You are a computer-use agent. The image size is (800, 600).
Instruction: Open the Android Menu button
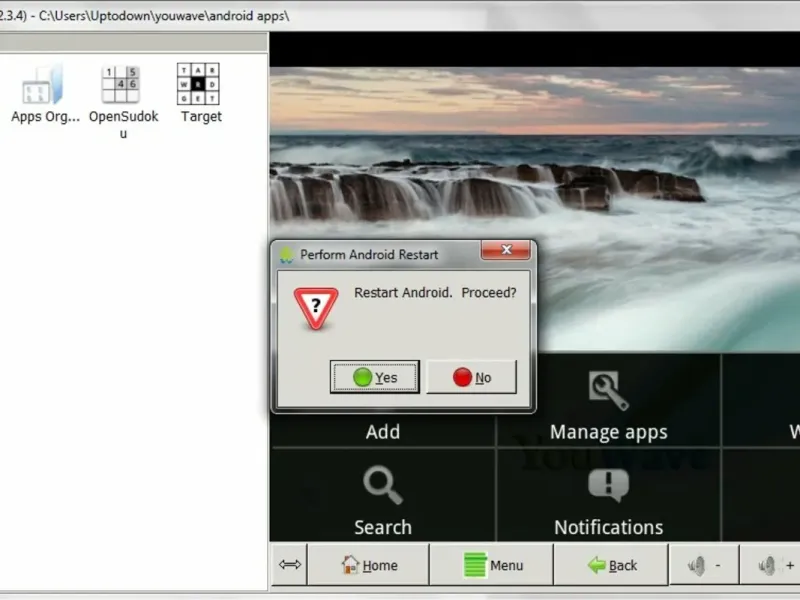point(492,565)
